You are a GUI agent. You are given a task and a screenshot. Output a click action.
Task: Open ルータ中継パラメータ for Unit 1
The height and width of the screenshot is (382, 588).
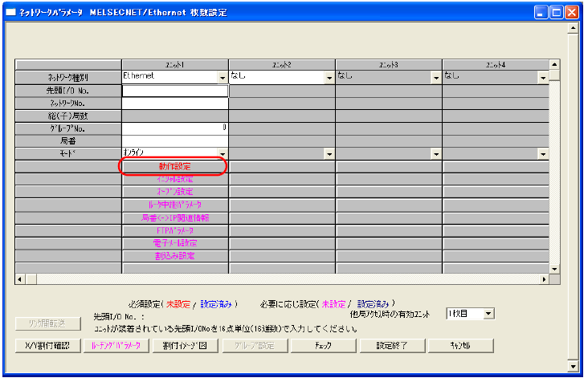(x=174, y=205)
